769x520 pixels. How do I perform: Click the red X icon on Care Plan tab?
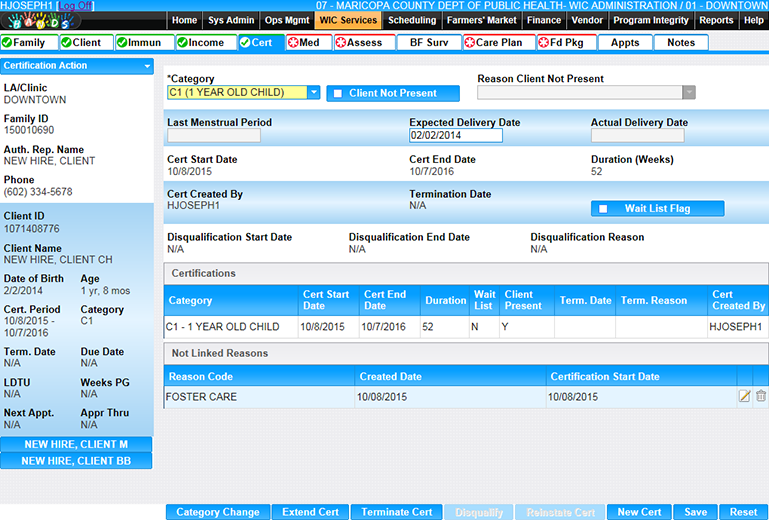470,43
